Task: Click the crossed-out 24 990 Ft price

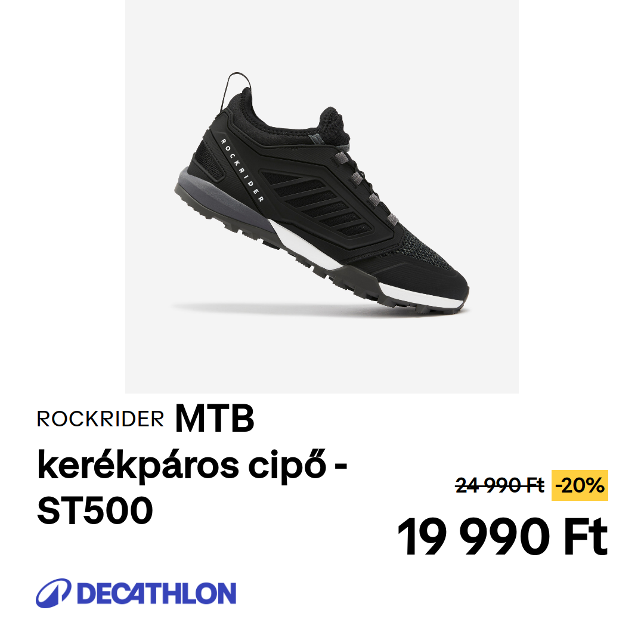Action: click(x=500, y=485)
